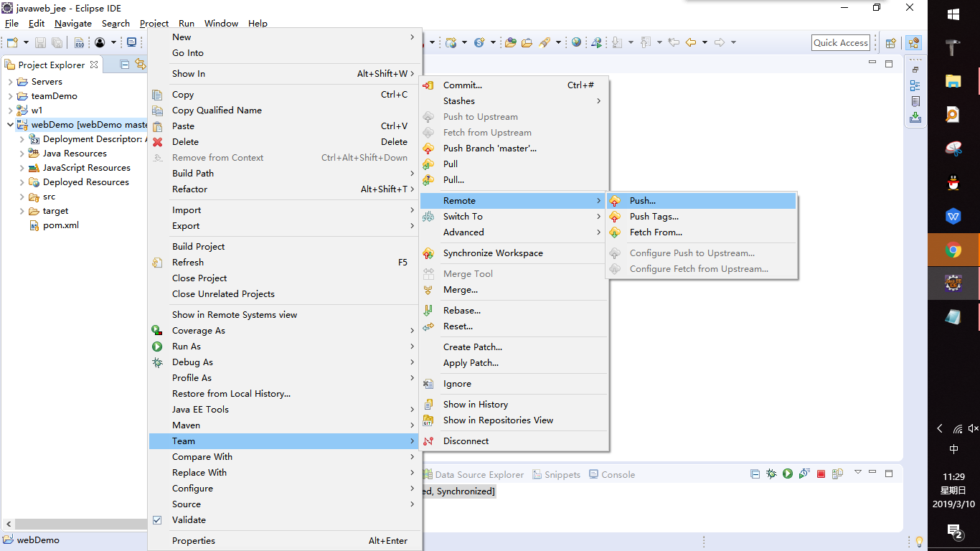Open the Maven submenu

[285, 425]
